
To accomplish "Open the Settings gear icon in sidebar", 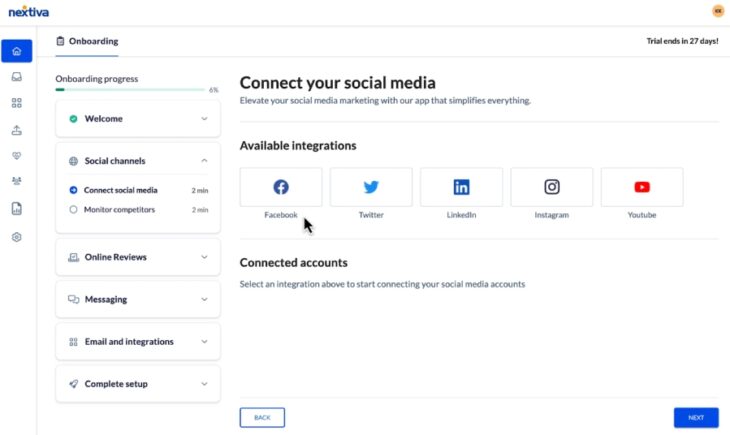I will [x=16, y=237].
